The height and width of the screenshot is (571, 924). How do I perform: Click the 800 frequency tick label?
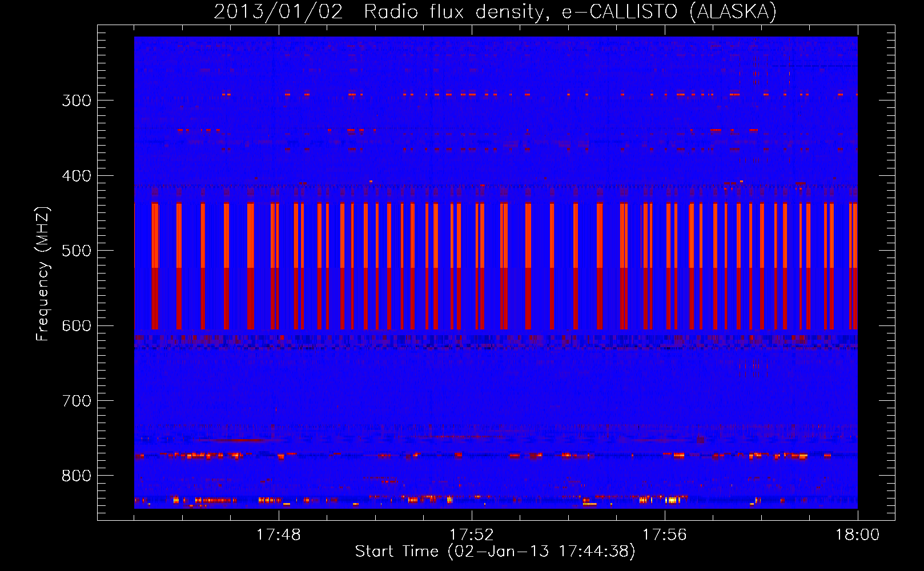point(77,476)
